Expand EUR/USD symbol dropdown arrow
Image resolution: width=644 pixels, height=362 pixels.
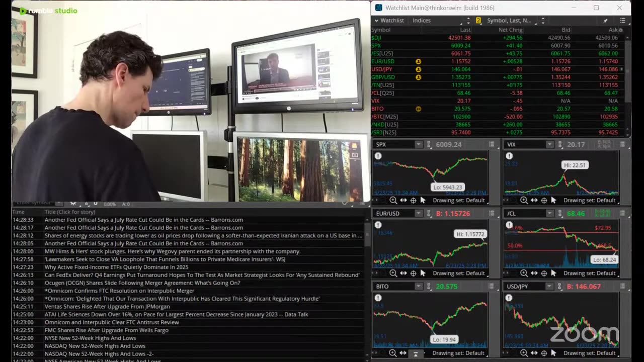click(x=418, y=213)
